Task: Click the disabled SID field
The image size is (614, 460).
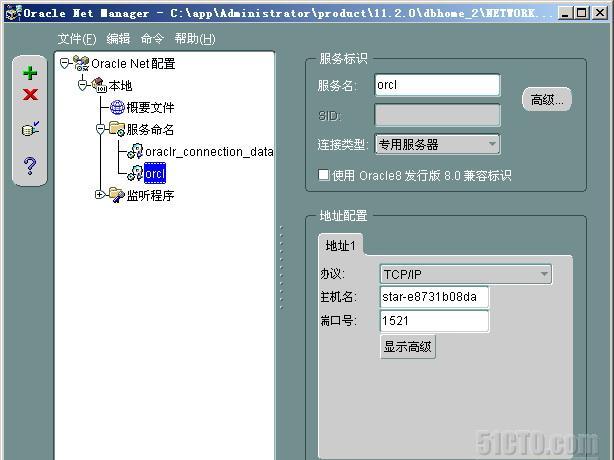Action: (x=437, y=115)
